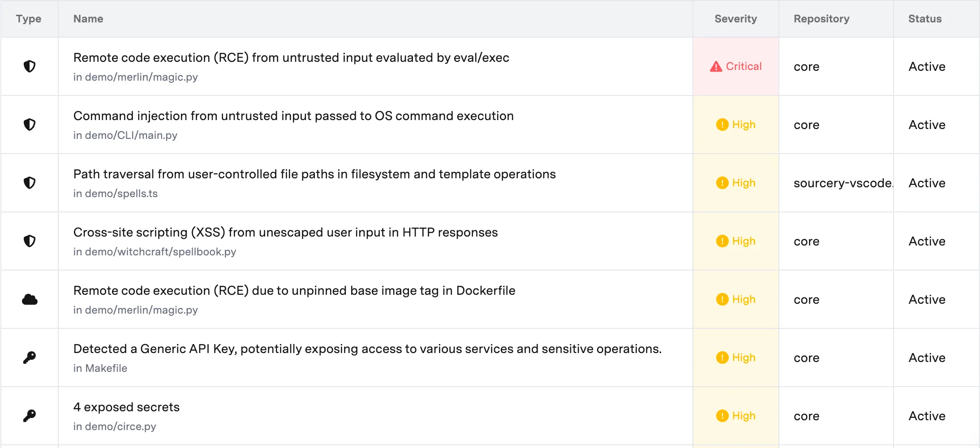Open the 4 exposed secrets entry

coord(126,407)
